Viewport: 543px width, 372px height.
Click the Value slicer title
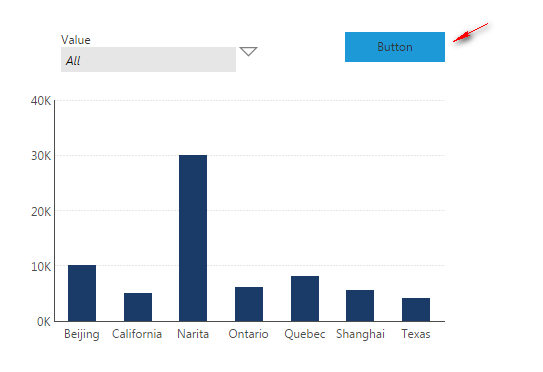pyautogui.click(x=75, y=40)
